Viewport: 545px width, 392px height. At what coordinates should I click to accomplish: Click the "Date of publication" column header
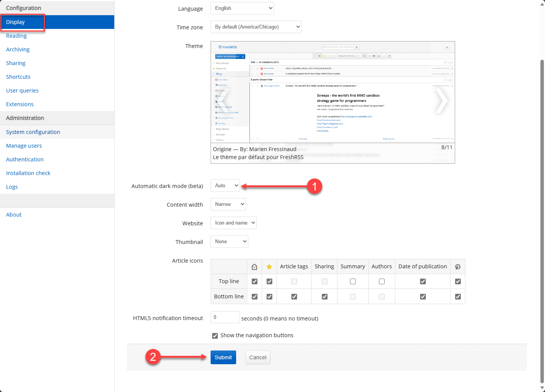(423, 266)
